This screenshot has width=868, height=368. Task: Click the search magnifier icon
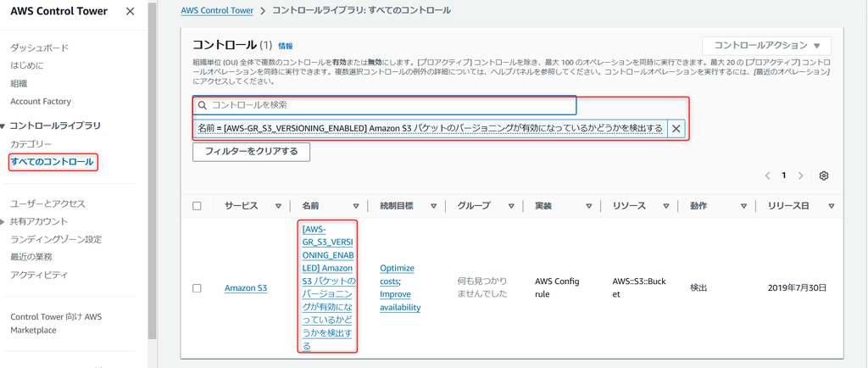pos(203,105)
